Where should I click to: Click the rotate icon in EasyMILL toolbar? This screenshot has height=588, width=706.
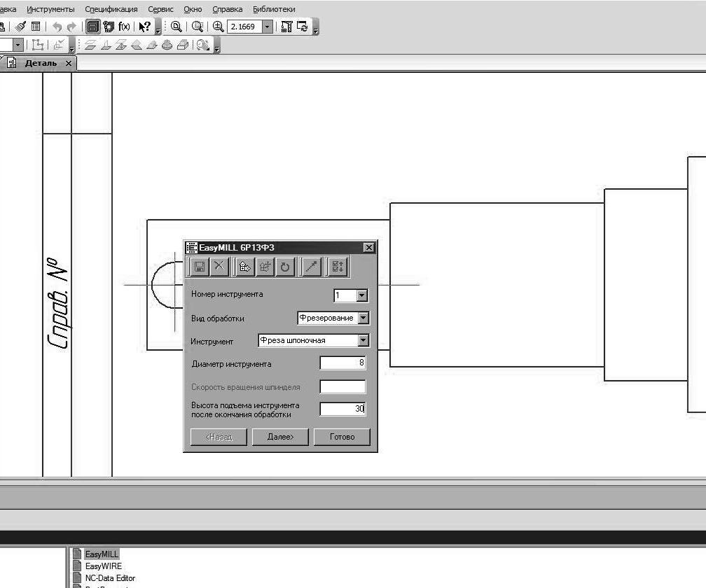tap(284, 267)
